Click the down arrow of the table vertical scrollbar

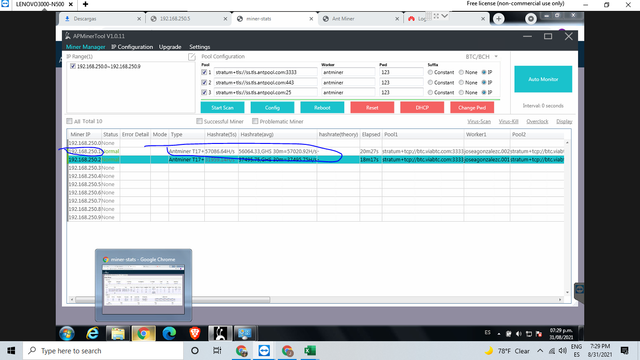567,293
